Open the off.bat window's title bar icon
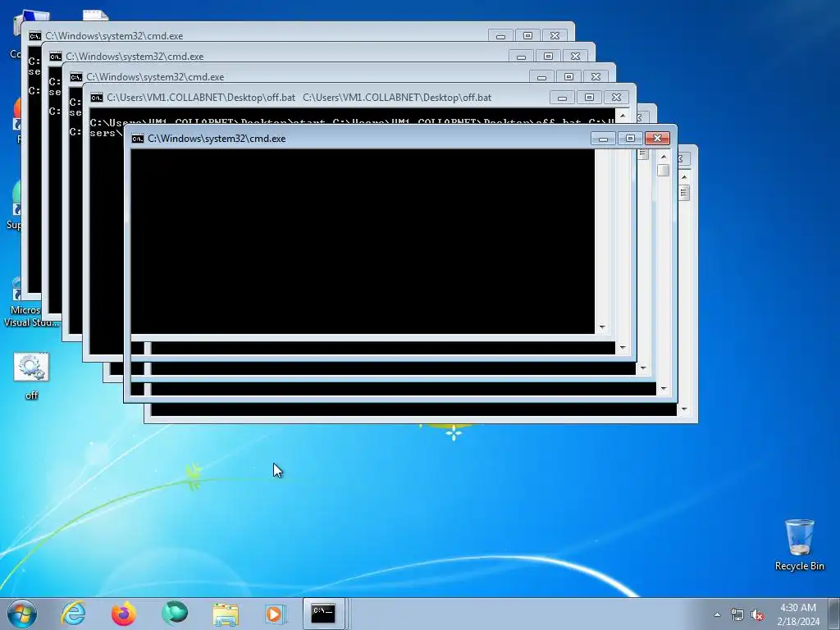840x630 pixels. point(97,98)
